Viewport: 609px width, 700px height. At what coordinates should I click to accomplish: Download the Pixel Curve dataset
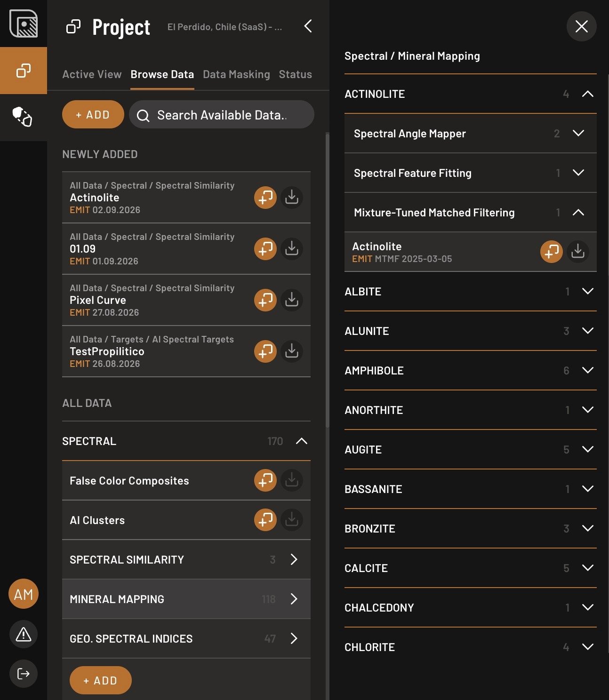292,300
